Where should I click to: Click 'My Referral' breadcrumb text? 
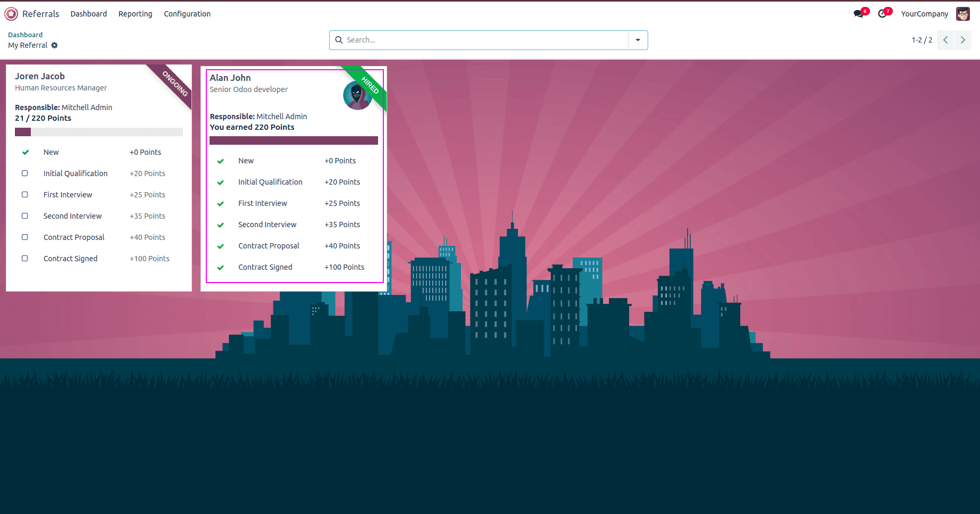tap(28, 45)
